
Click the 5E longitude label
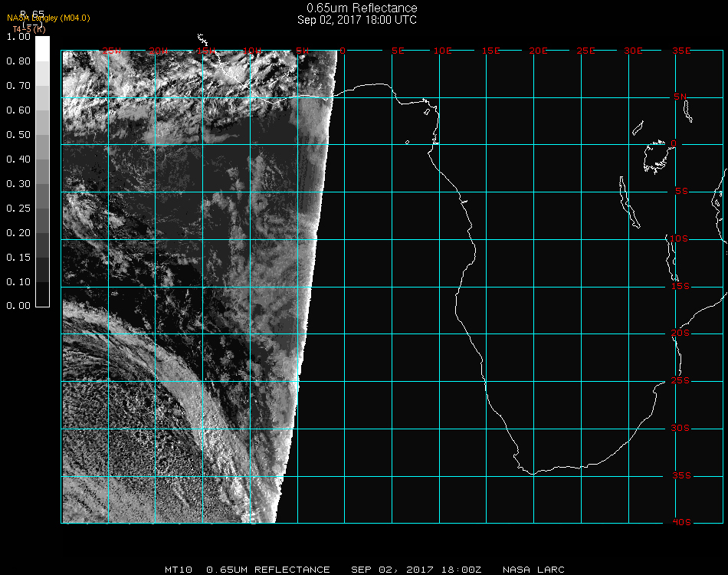398,51
